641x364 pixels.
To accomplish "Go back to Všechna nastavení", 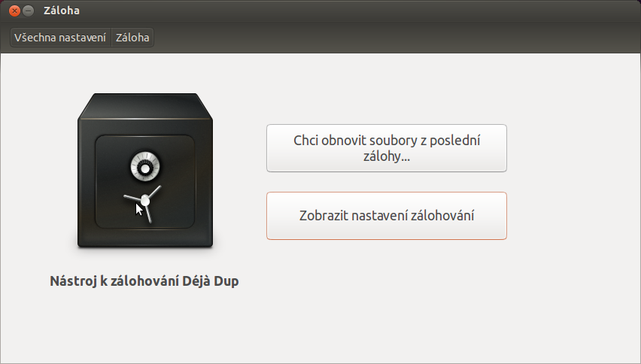I will 60,38.
